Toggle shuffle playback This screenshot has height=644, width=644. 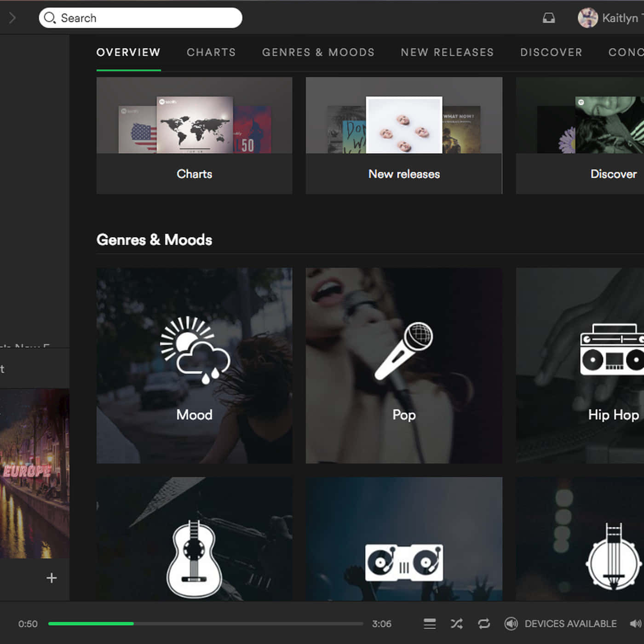tap(456, 624)
